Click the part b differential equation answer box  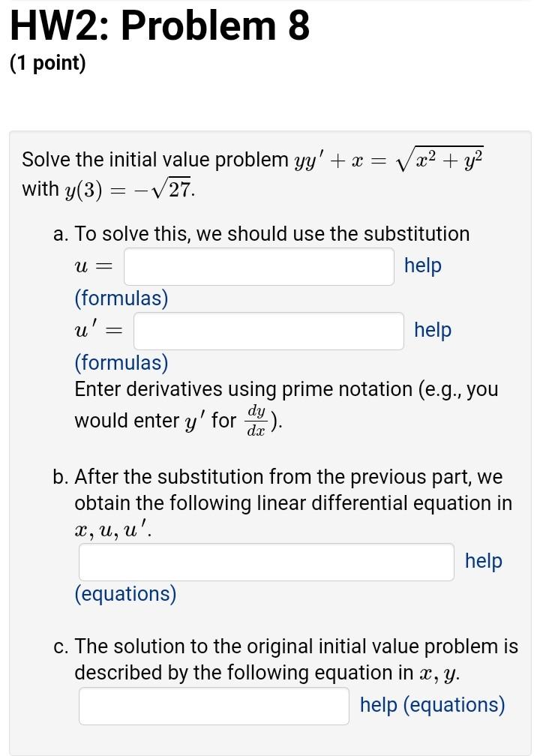click(x=265, y=562)
